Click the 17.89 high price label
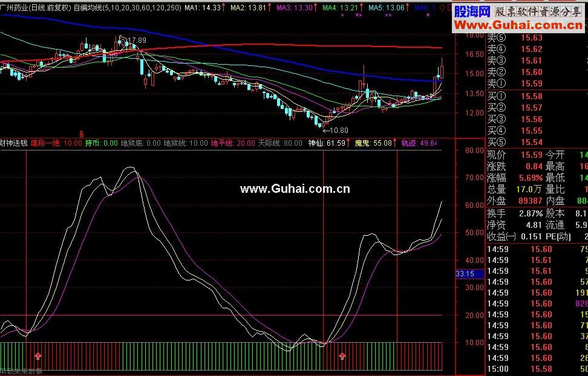 [137, 40]
